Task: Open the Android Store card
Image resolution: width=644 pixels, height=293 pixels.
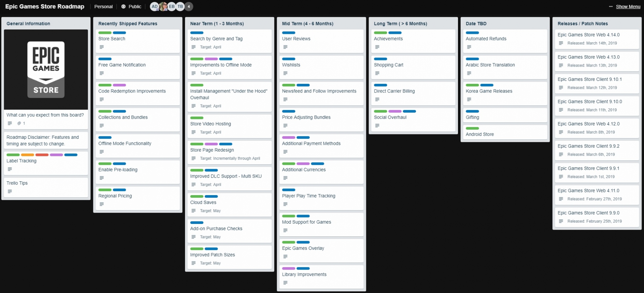Action: [x=505, y=132]
